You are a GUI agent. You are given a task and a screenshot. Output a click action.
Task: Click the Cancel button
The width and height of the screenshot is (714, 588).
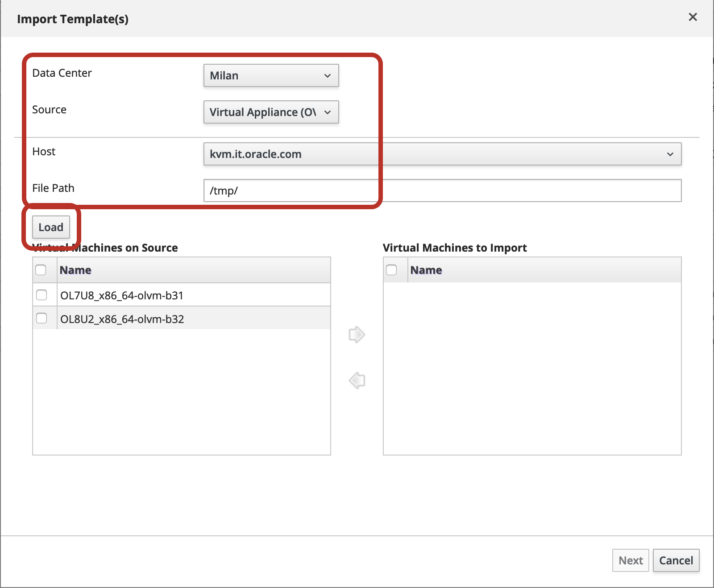pos(676,560)
